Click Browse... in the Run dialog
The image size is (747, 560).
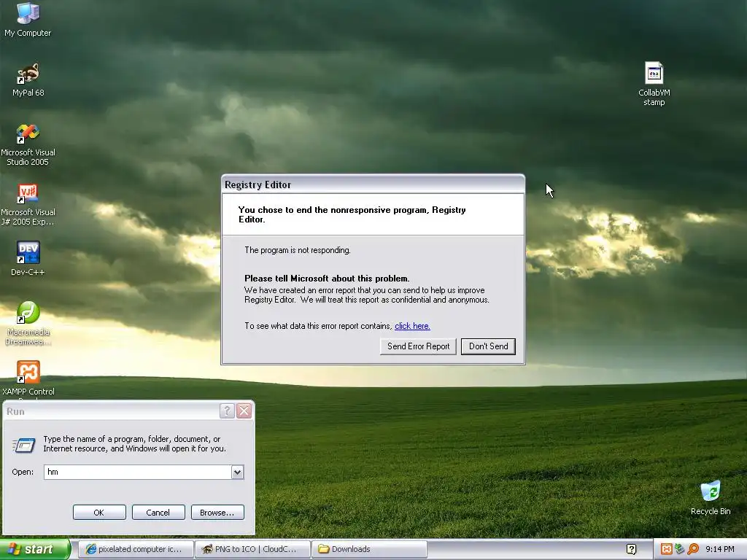[x=217, y=513]
